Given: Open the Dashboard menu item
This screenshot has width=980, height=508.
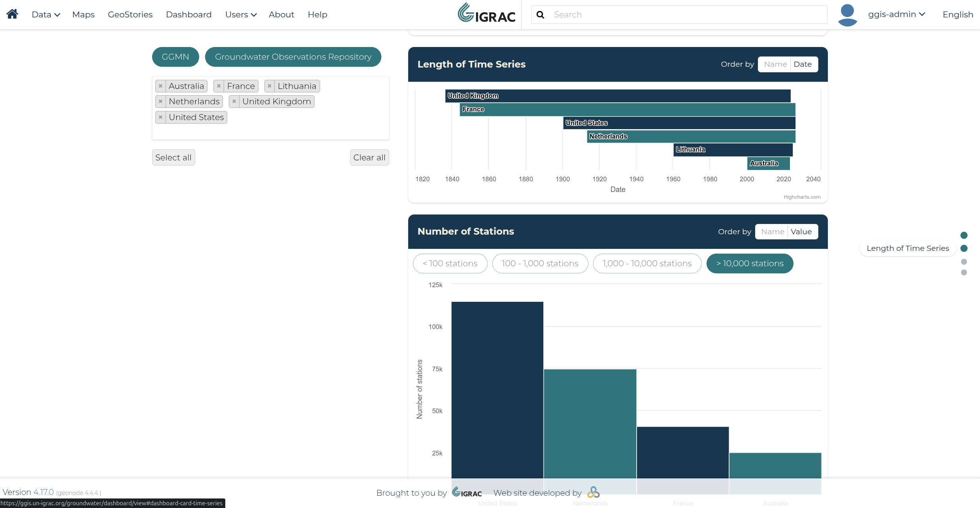Looking at the screenshot, I should tap(188, 15).
